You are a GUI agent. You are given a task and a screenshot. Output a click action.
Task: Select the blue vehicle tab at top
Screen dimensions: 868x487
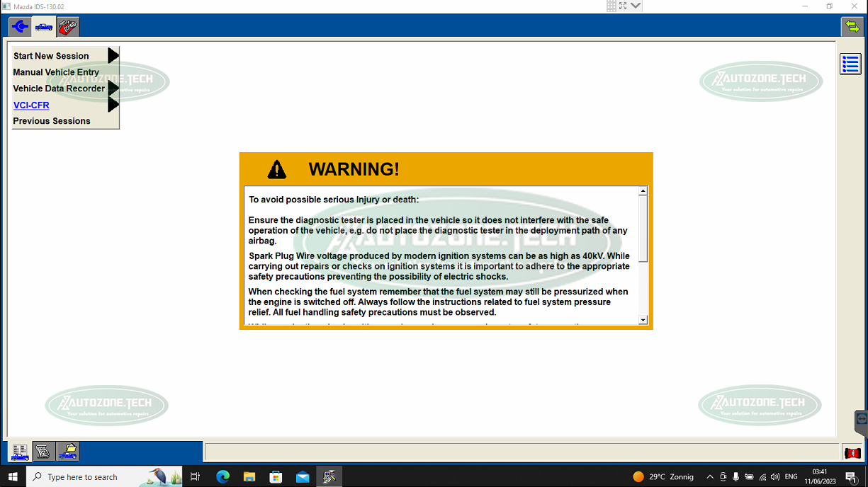pos(44,27)
